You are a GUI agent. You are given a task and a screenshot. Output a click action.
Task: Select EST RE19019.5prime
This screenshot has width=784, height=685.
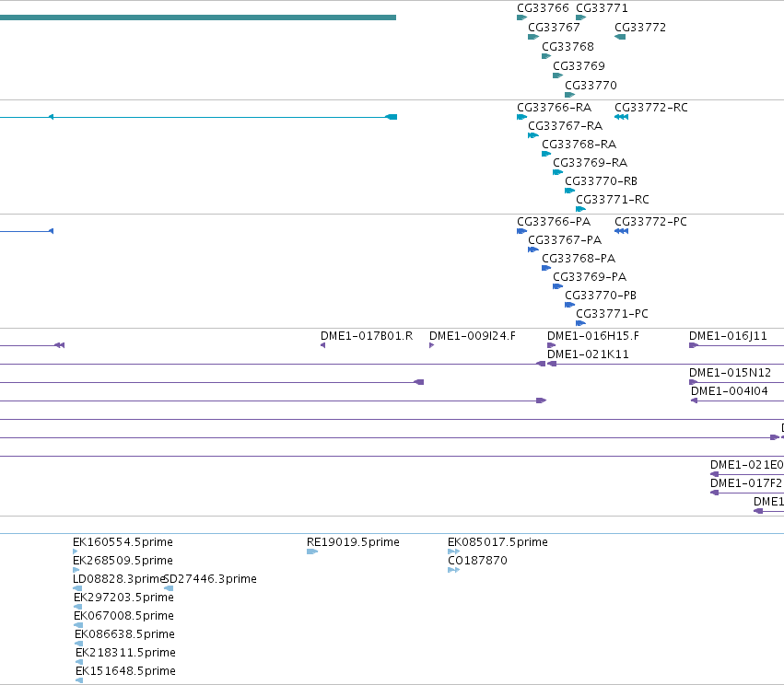[353, 542]
